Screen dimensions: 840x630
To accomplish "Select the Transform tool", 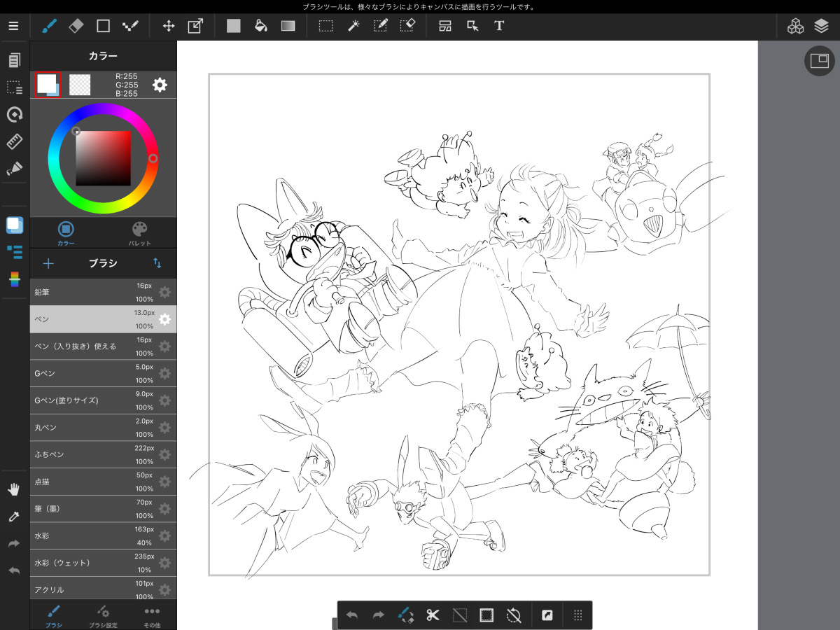I will coord(195,26).
